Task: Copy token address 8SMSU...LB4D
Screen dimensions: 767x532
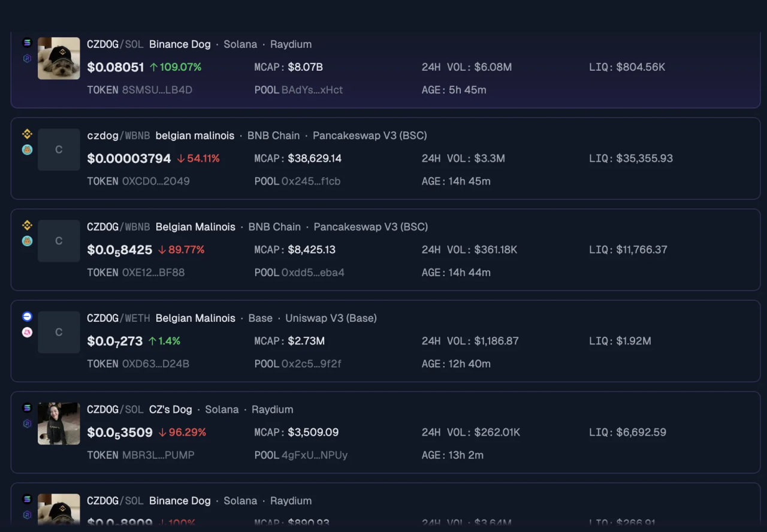Action: coord(157,90)
